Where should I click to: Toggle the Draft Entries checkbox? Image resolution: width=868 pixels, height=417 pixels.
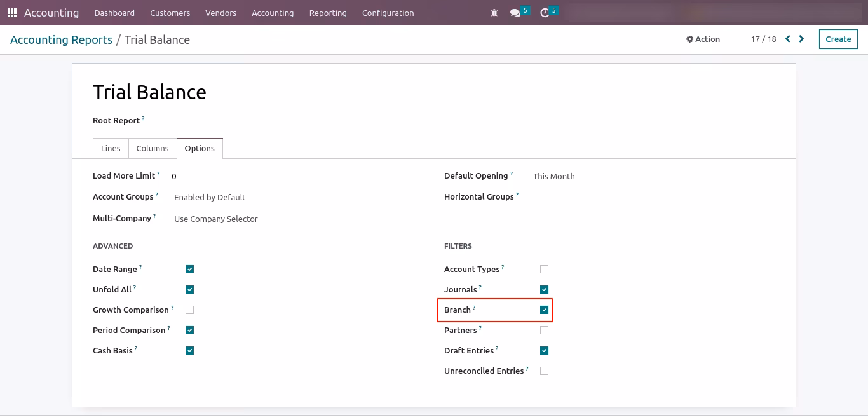click(544, 350)
